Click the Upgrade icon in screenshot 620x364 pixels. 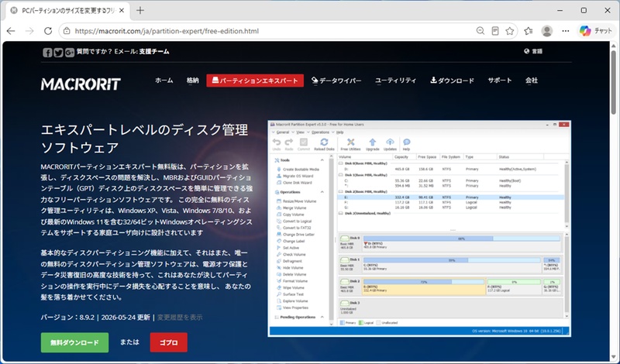coord(373,144)
